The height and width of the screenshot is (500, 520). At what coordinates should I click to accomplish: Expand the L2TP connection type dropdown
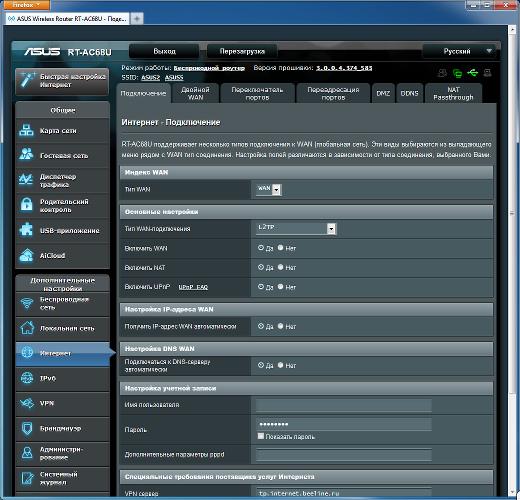296,229
